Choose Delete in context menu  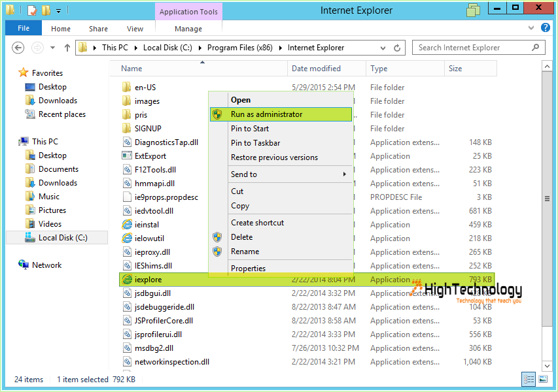pyautogui.click(x=281, y=237)
